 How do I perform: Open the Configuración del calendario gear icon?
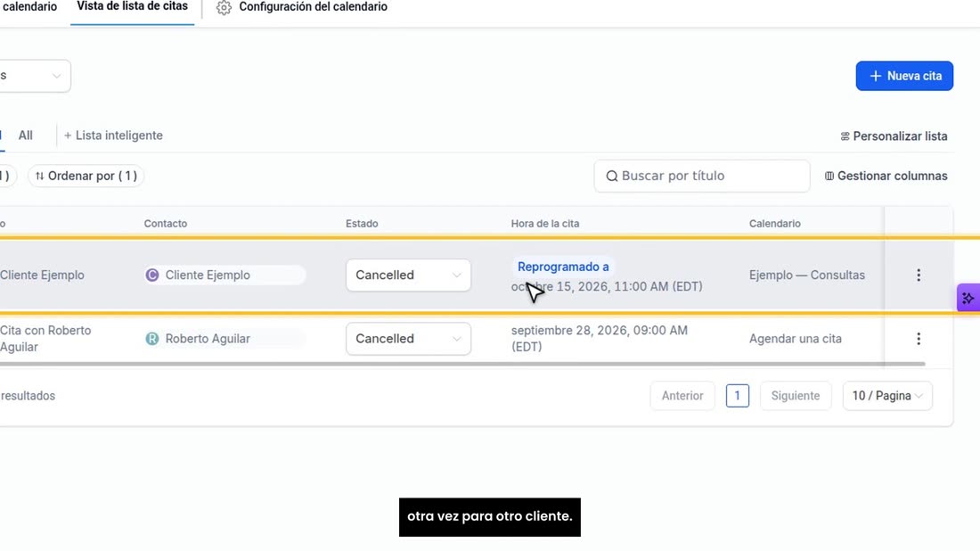click(x=224, y=7)
